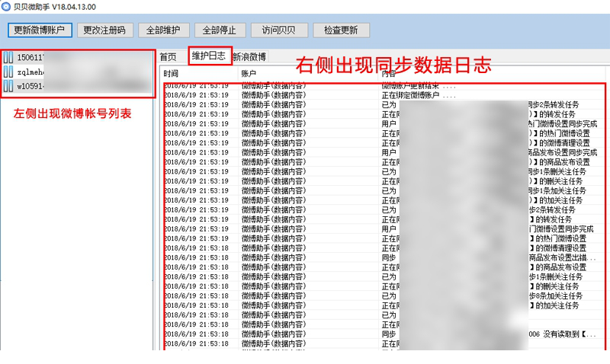
Task: Select log row ending 商品发布设置出错
Action: (384, 257)
